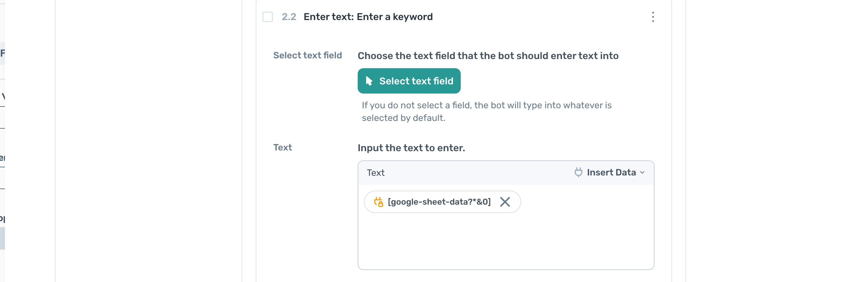The height and width of the screenshot is (282, 868).
Task: Click the 'Choose the text field' instruction heading
Action: [488, 56]
